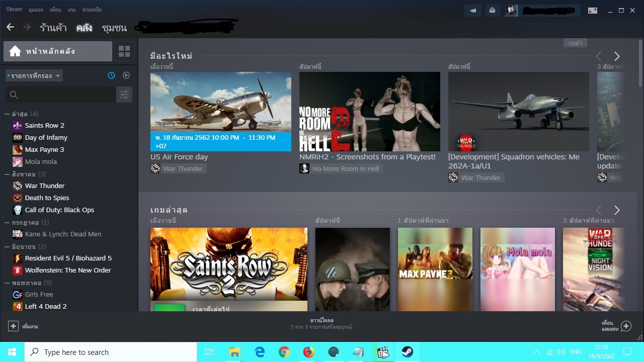Open the US Air Force day news title

[x=179, y=157]
